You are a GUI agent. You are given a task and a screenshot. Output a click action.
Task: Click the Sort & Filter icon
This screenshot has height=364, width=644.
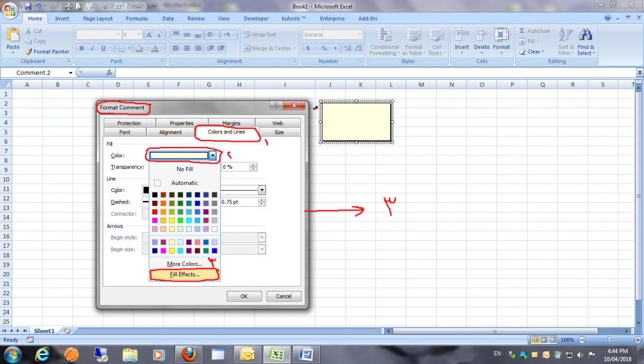coord(565,35)
